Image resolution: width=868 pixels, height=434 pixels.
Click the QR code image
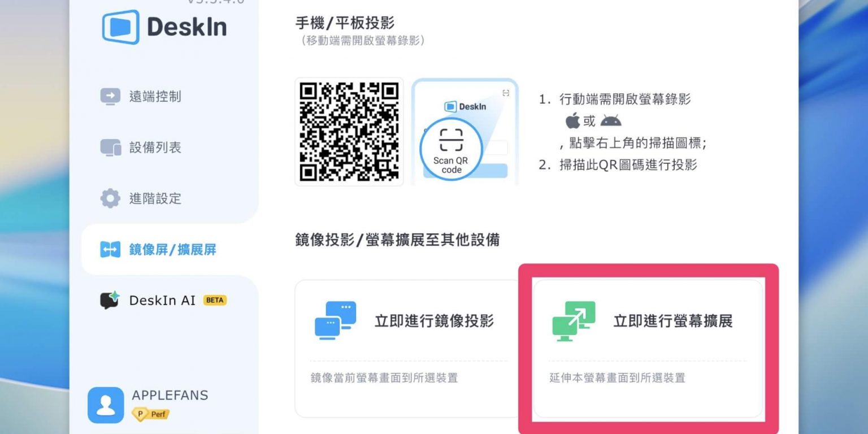[349, 132]
